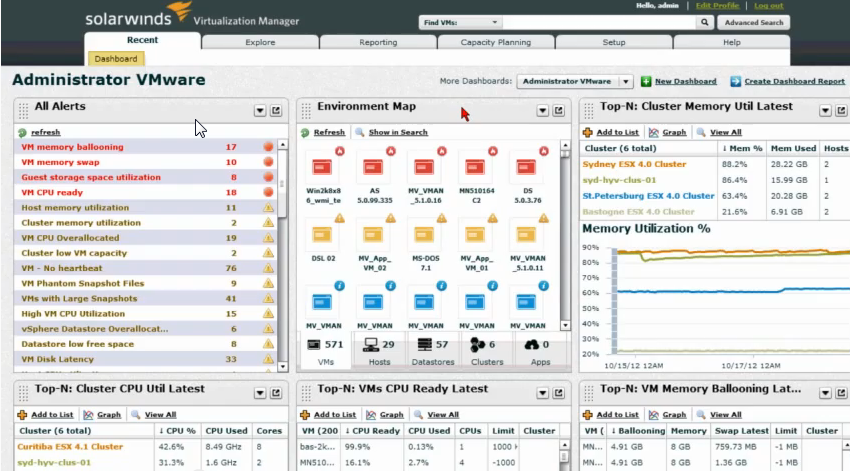Viewport: 850px width, 471px height.
Task: Click the All Alerts scroll down arrow
Action: [282, 367]
